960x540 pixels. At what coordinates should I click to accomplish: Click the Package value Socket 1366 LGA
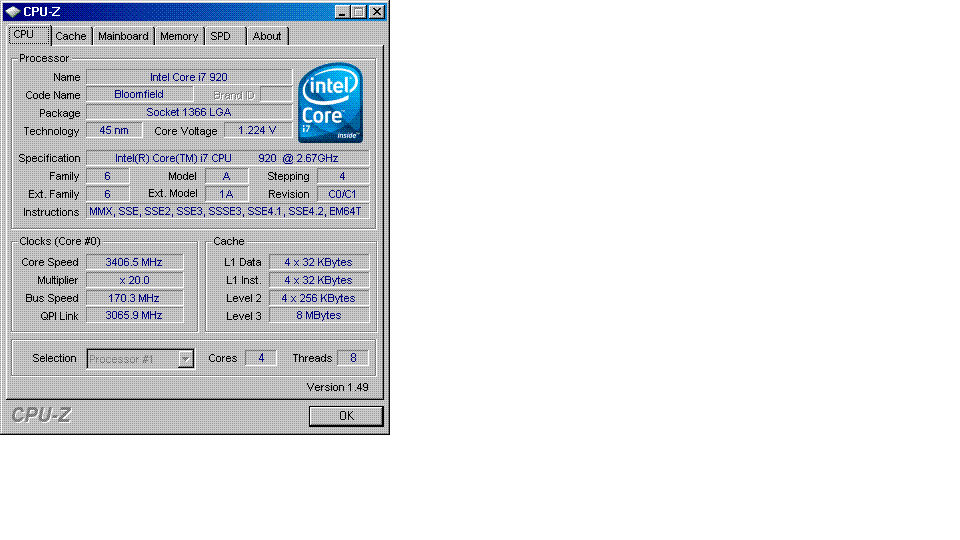click(189, 112)
